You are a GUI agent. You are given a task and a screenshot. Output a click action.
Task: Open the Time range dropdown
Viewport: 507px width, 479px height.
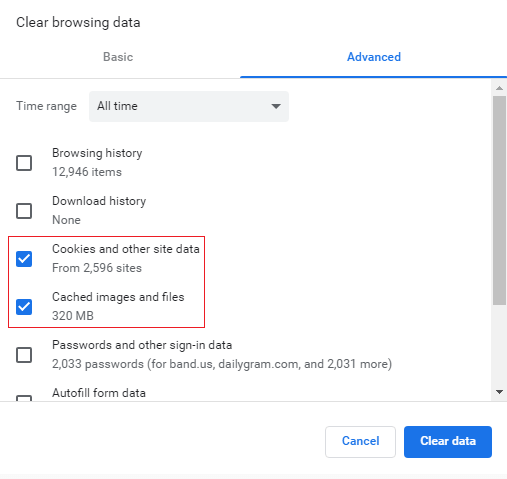[x=189, y=106]
